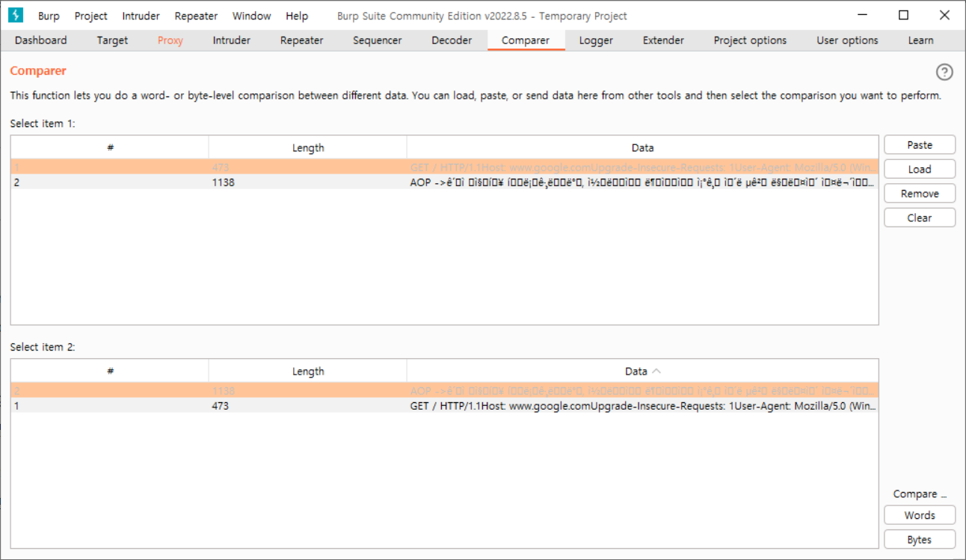Click the Remove button
The image size is (966, 560).
920,193
